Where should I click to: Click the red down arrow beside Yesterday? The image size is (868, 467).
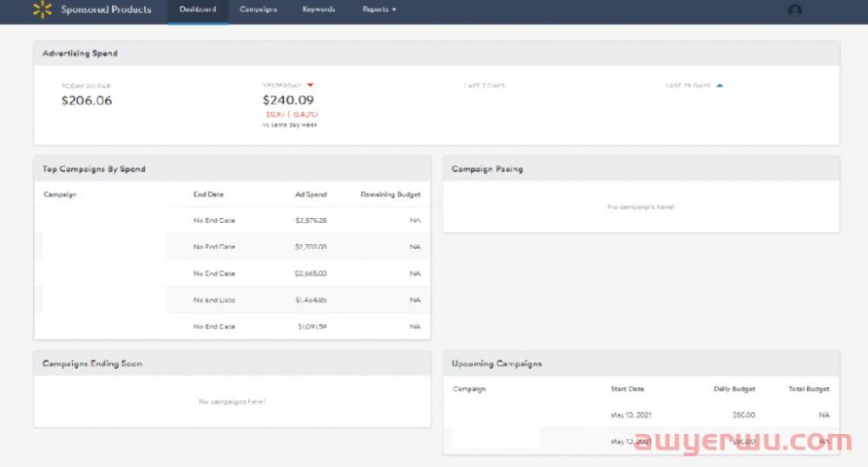click(310, 85)
